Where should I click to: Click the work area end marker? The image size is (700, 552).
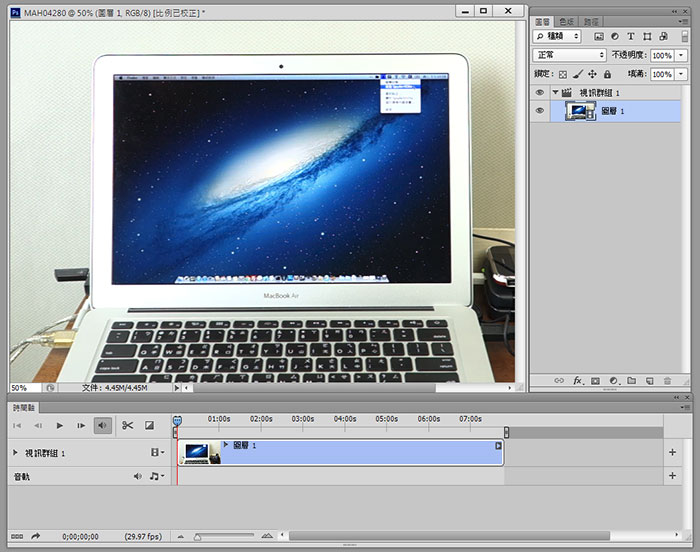506,432
